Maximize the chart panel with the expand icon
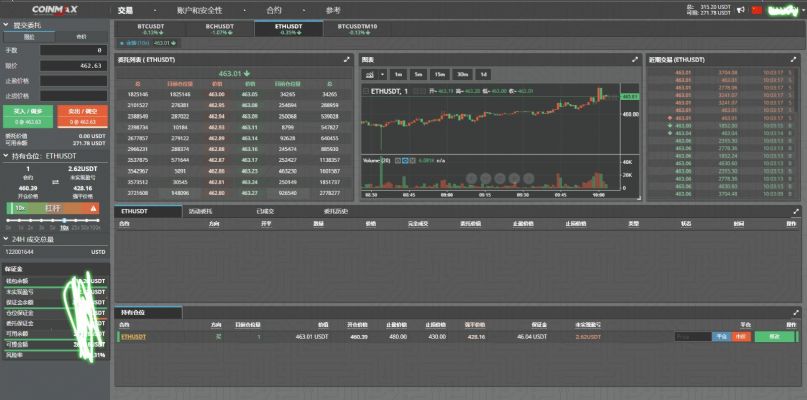The image size is (807, 400). point(634,60)
